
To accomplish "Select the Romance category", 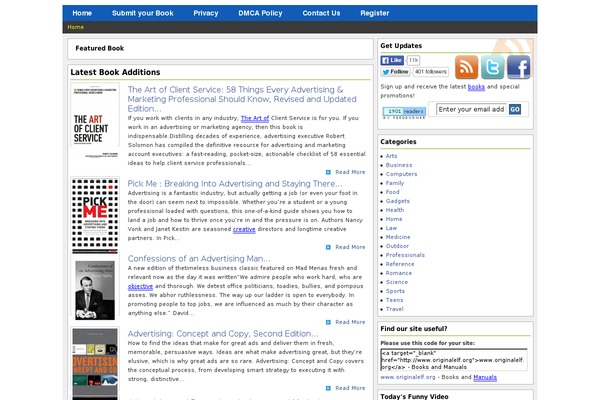I will 399,273.
